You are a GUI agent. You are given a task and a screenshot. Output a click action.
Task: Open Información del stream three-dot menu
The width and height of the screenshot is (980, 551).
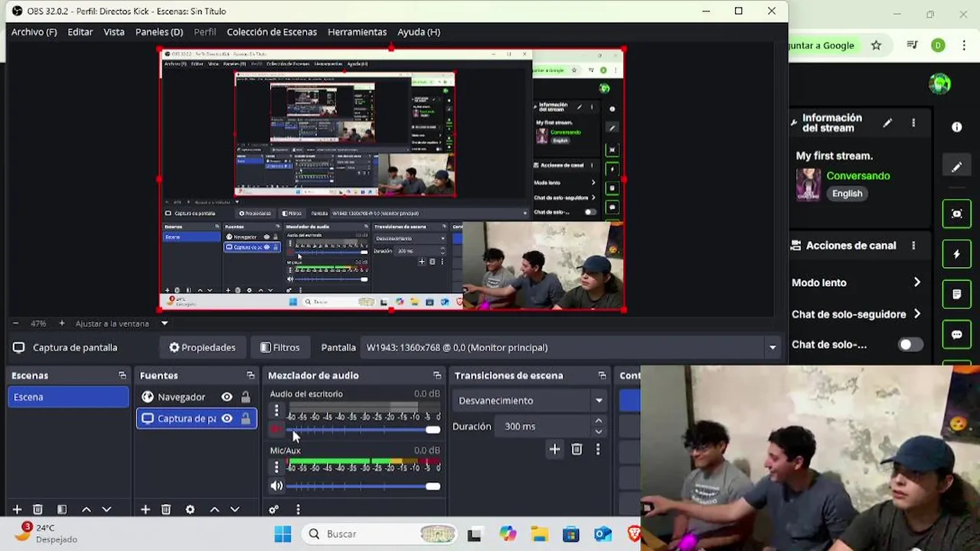913,122
